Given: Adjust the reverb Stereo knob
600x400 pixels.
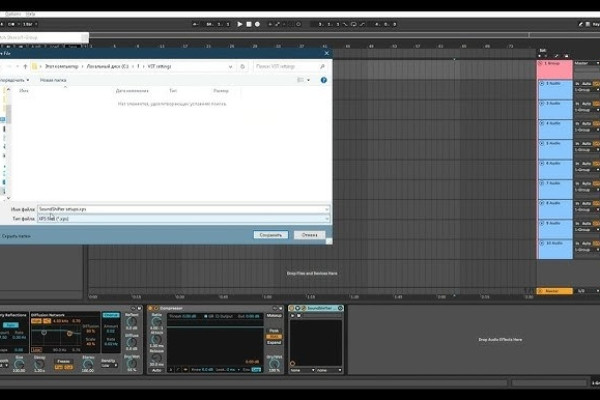Looking at the screenshot, I should [88, 364].
